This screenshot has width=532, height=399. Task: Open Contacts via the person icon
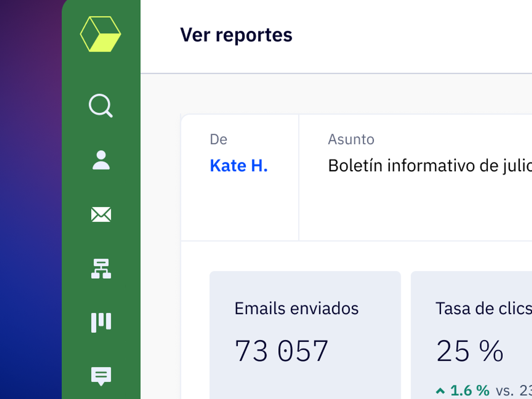click(101, 160)
